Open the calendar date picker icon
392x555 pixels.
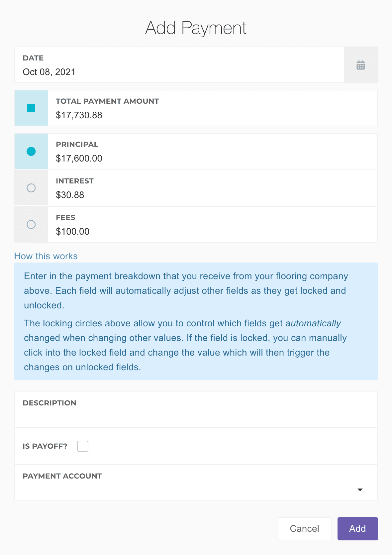pos(361,65)
